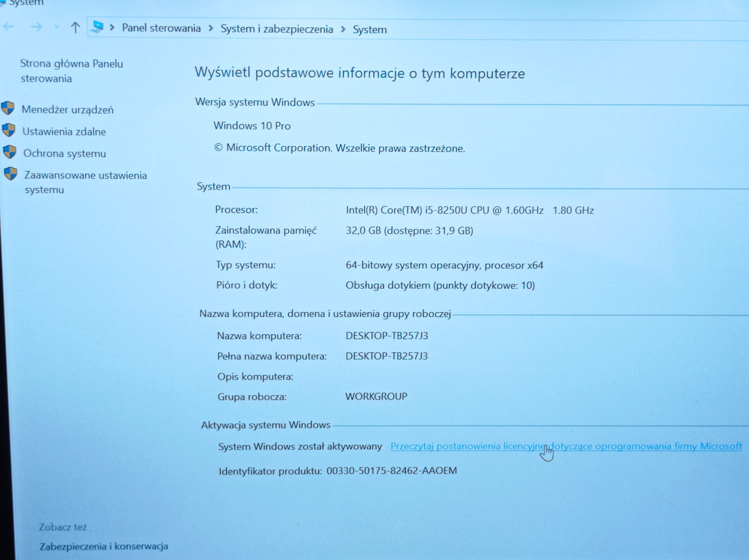Viewport: 749px width, 560px height.
Task: Go to System i zabezpieczenia breadcrumb
Action: tap(277, 29)
